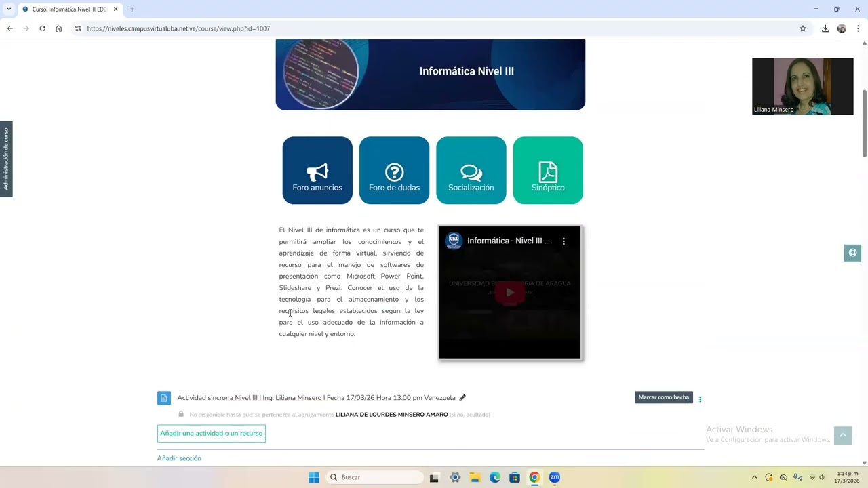Reload the page
The image size is (868, 488).
(x=42, y=28)
